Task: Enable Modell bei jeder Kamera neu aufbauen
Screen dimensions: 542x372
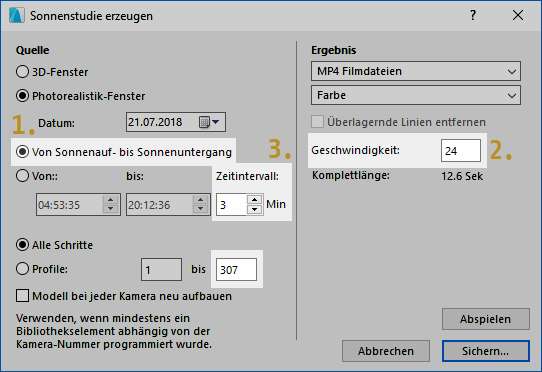Action: [x=22, y=296]
